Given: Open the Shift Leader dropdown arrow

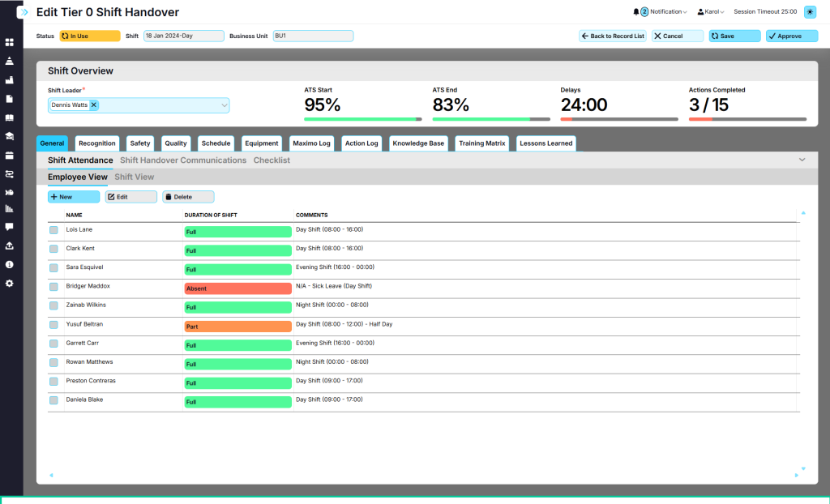Looking at the screenshot, I should click(x=224, y=105).
